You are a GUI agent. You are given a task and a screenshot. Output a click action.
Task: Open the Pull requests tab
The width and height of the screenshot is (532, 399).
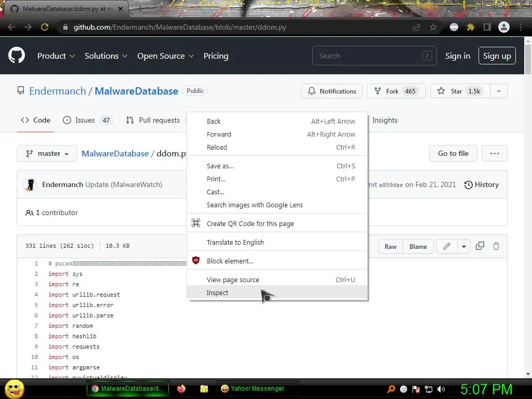[153, 120]
